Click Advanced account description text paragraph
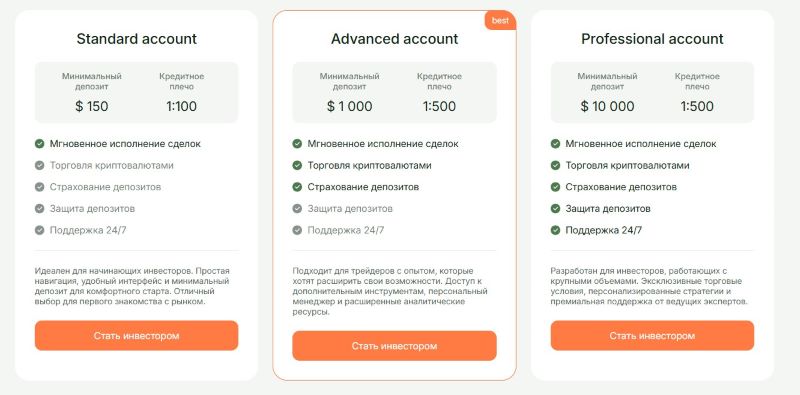This screenshot has height=395, width=800. tap(390, 291)
